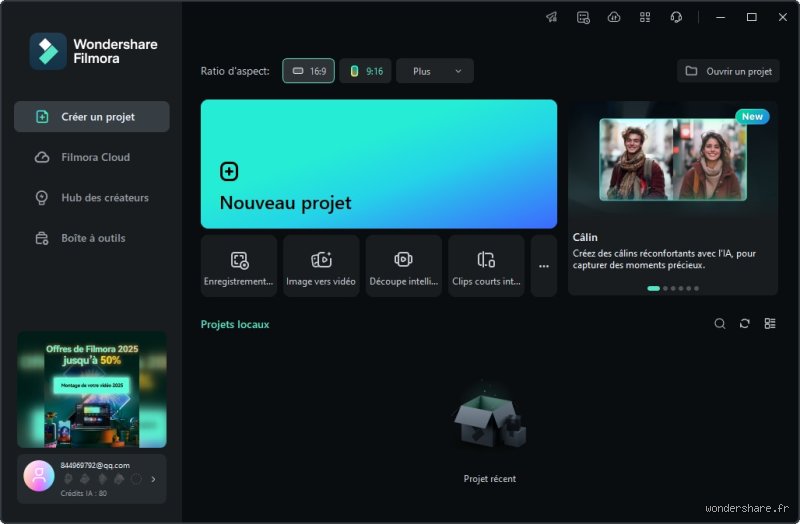Click the user avatar icon
Viewport: 800px width, 524px height.
[39, 476]
